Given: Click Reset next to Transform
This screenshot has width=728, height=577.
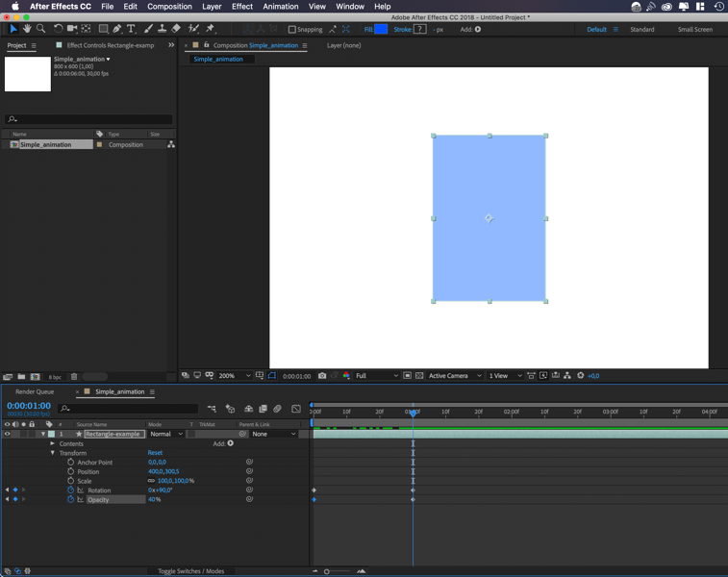Looking at the screenshot, I should click(155, 453).
